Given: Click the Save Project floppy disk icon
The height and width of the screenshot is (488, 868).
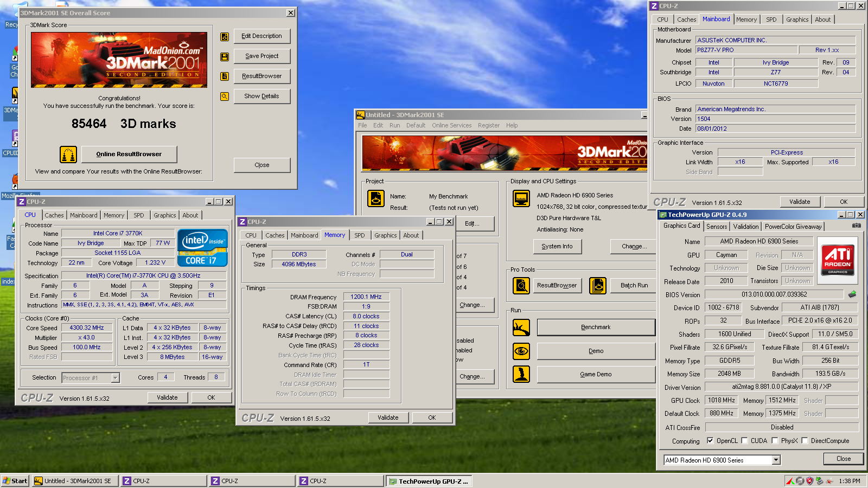Looking at the screenshot, I should point(224,56).
